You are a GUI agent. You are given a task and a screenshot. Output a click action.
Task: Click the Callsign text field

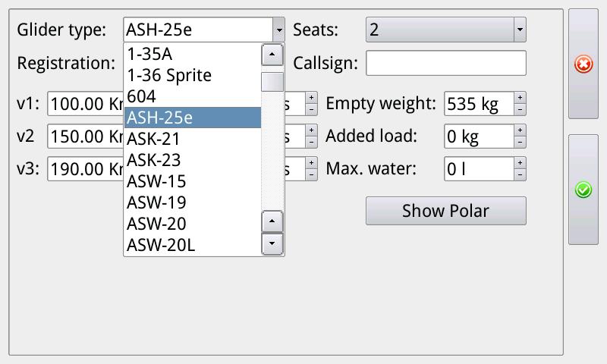(x=445, y=63)
